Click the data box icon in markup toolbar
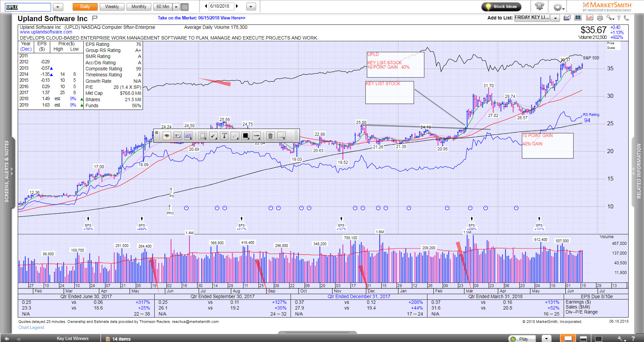Image resolution: width=644 pixels, height=342 pixels. 177,136
